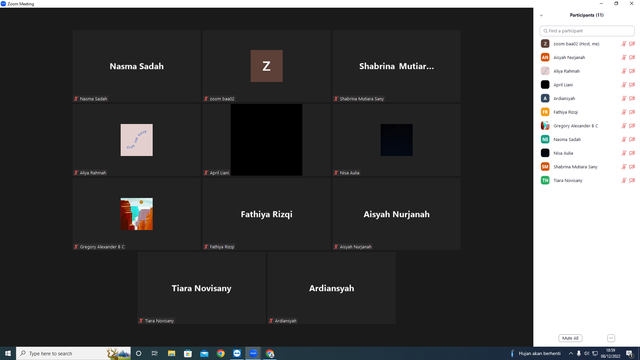The width and height of the screenshot is (640, 360).
Task: Select Nisa Aulia name in participant list
Action: click(563, 153)
